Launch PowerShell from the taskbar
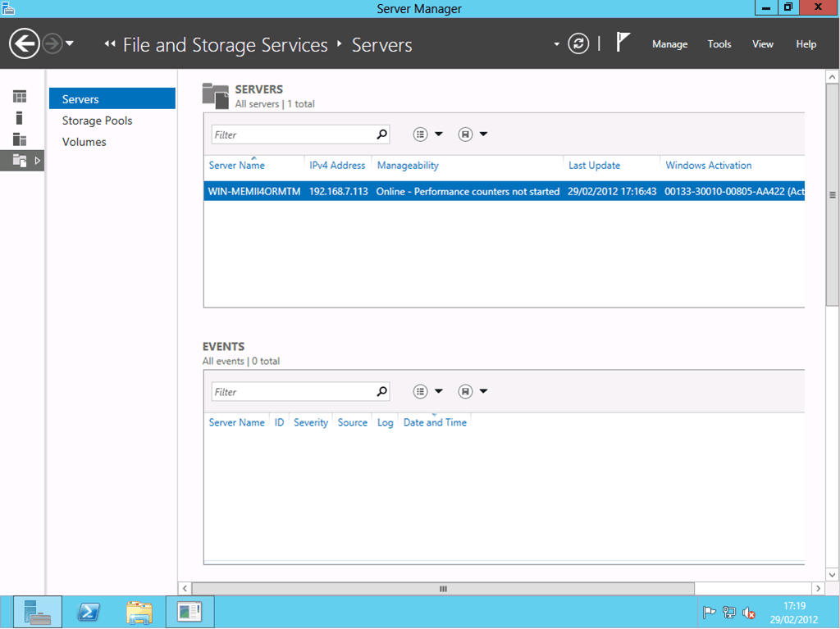Image resolution: width=840 pixels, height=629 pixels. coord(89,612)
